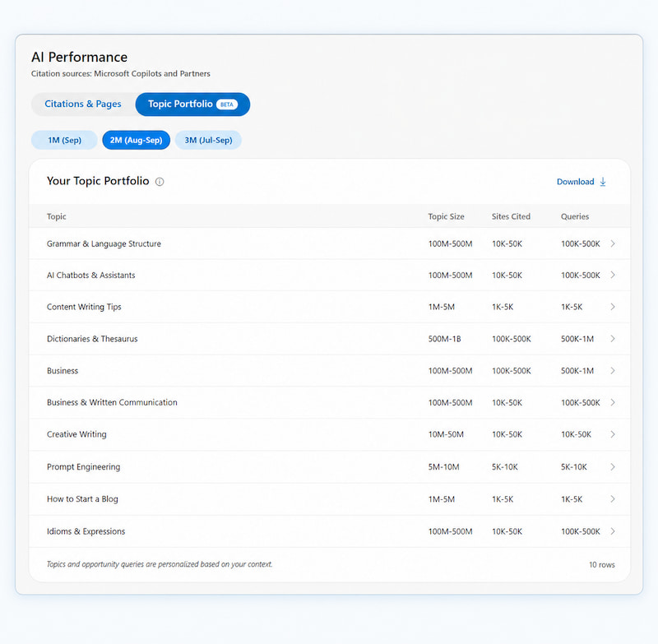Click the download arrow icon

click(x=603, y=182)
